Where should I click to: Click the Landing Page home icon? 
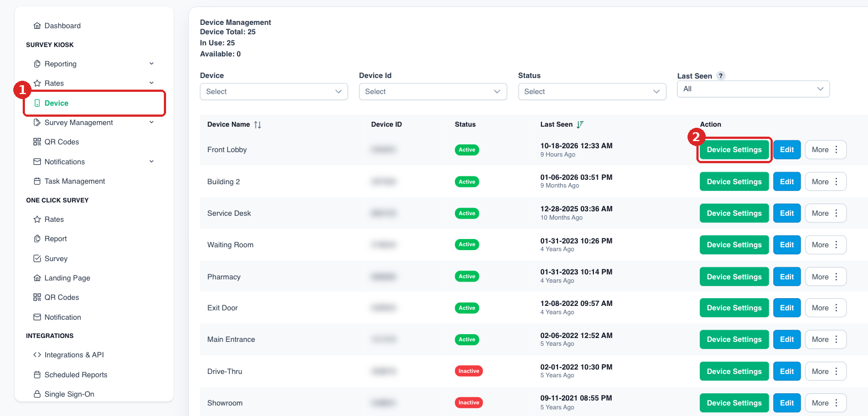click(x=37, y=278)
